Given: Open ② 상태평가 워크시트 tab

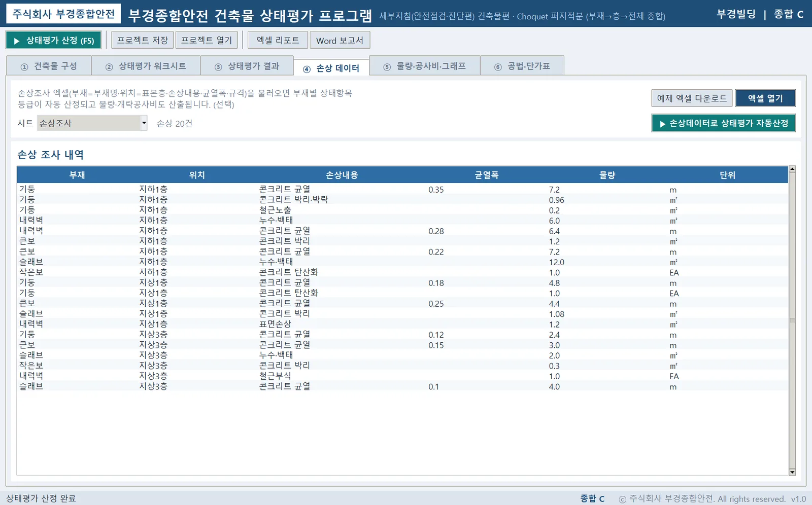Looking at the screenshot, I should coord(146,66).
